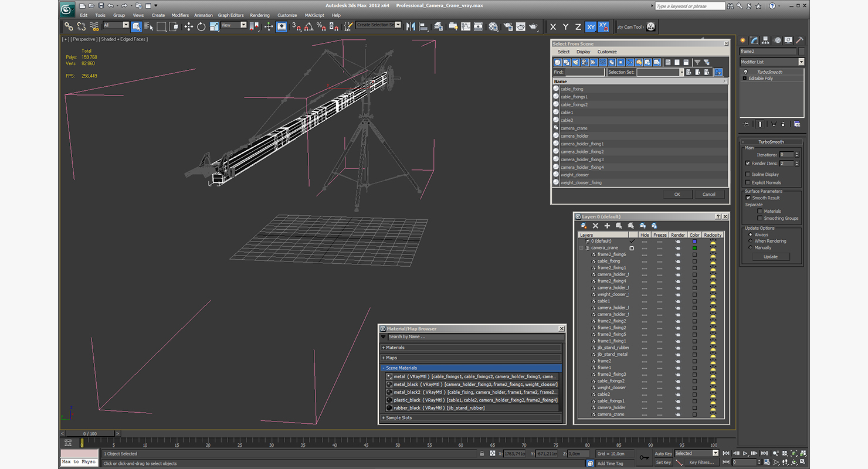Click Bind to Space Warp icon

94,26
